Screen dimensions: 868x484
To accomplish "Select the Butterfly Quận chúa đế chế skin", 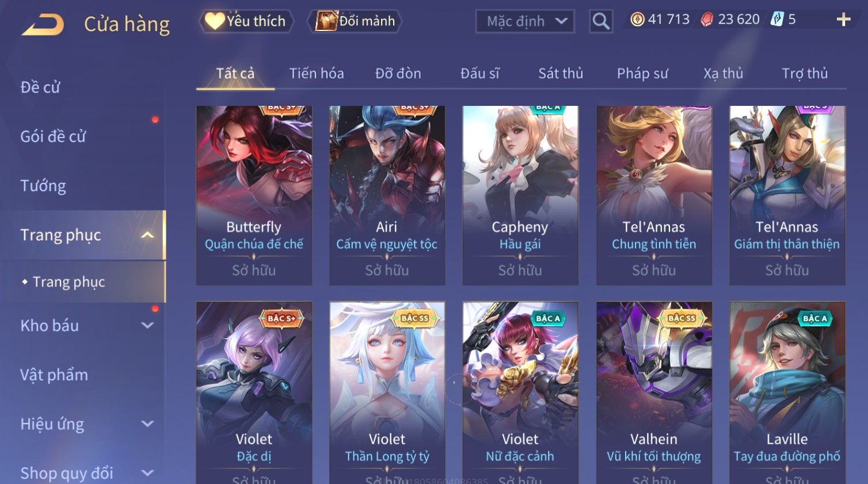I will 254,195.
